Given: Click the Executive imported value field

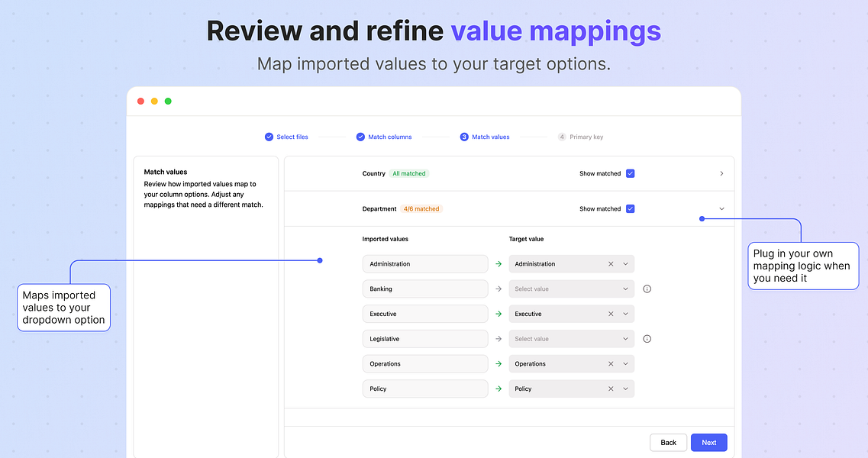Looking at the screenshot, I should pyautogui.click(x=425, y=314).
